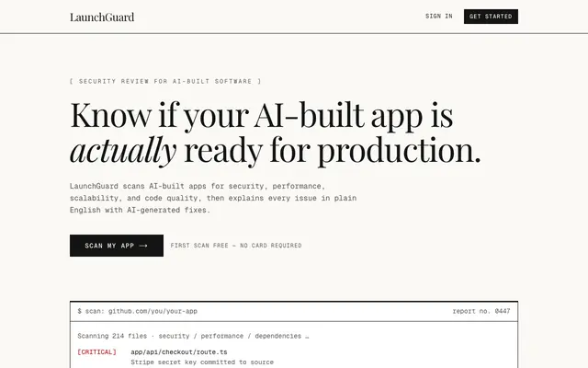This screenshot has width=588, height=368.
Task: Click 'First scan free – no card required' text
Action: 236,246
